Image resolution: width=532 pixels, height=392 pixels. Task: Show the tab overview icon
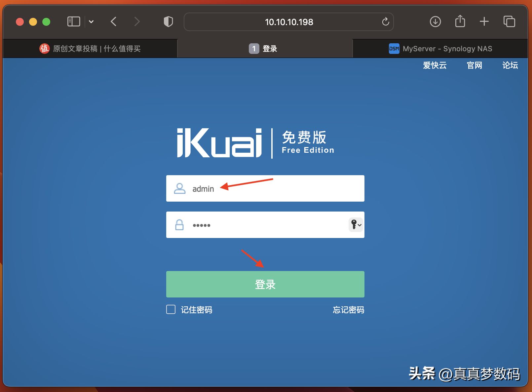509,21
